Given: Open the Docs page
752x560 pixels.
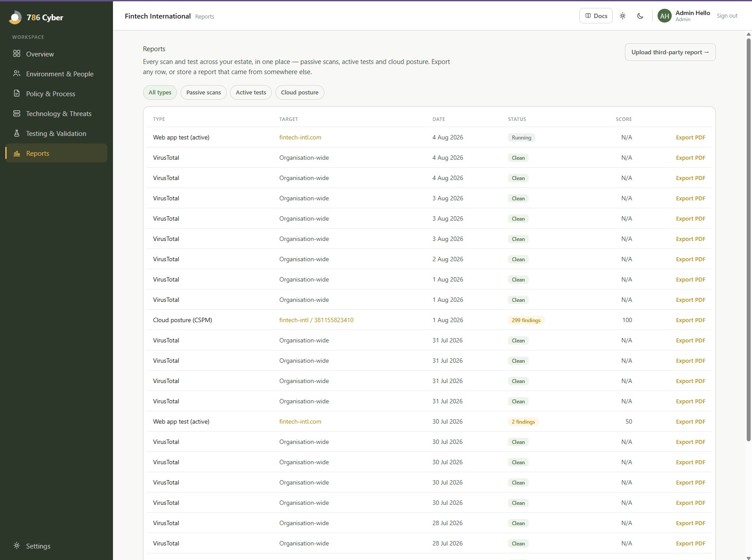Looking at the screenshot, I should 596,16.
